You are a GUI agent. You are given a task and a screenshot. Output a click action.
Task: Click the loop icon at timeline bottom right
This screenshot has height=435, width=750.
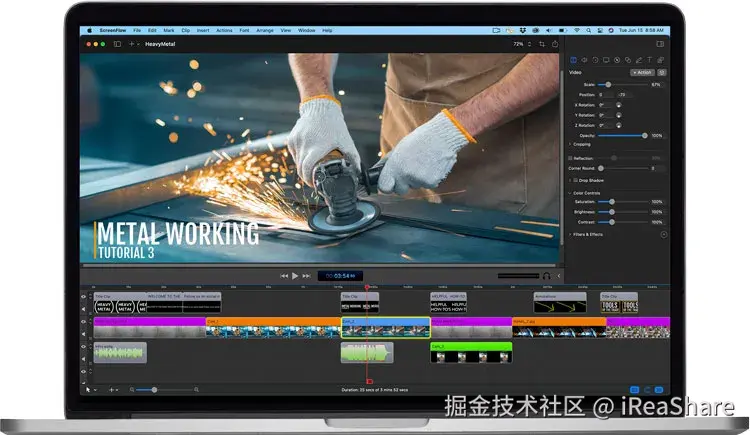(647, 390)
